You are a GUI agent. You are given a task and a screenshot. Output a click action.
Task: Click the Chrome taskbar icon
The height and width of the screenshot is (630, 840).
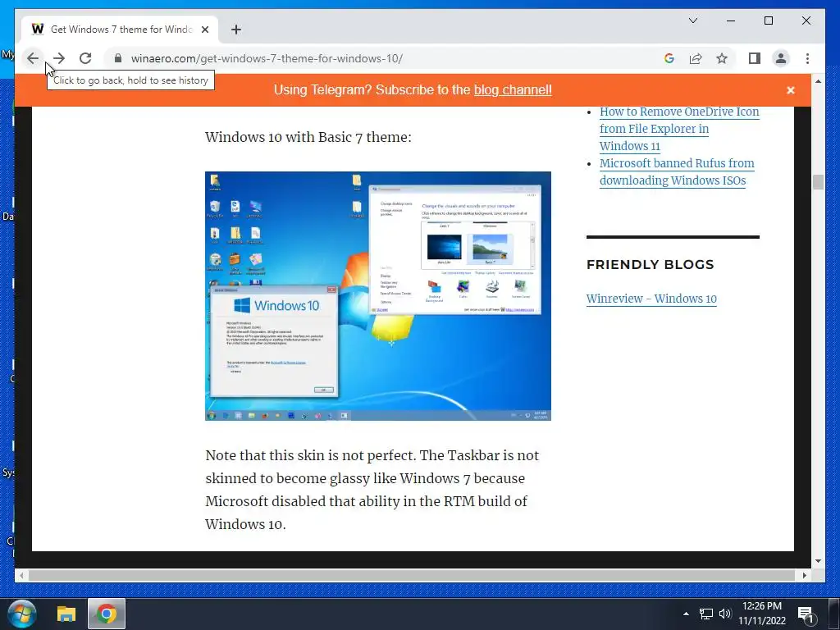(x=107, y=614)
